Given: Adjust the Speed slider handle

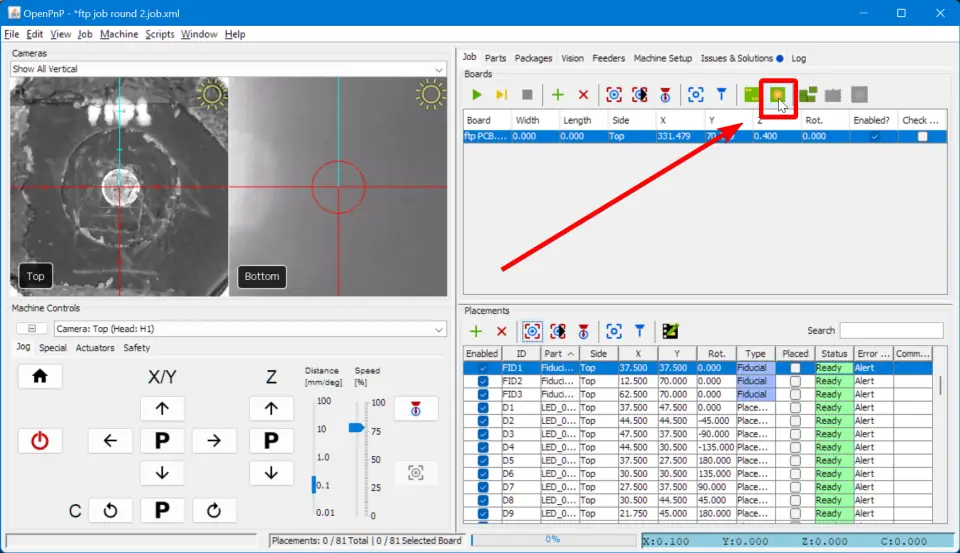Looking at the screenshot, I should pos(356,427).
